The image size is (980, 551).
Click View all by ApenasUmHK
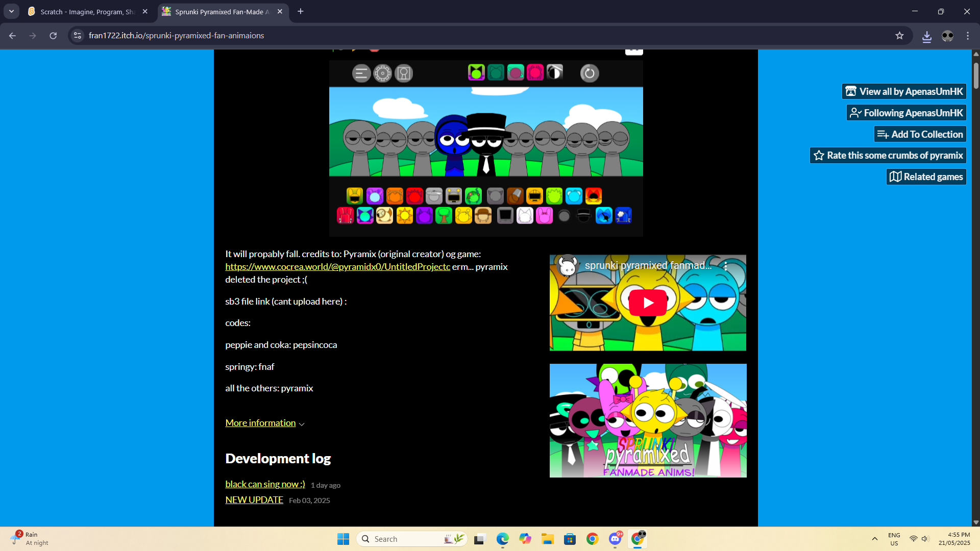[904, 91]
